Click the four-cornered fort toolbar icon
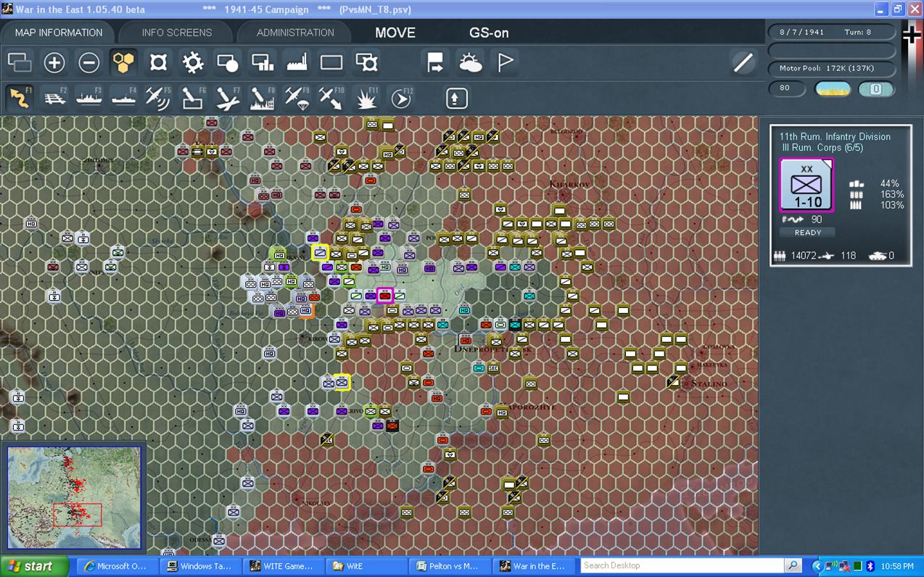This screenshot has width=924, height=577. coord(159,62)
